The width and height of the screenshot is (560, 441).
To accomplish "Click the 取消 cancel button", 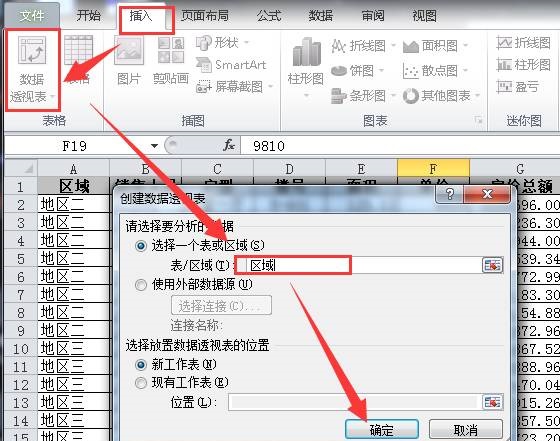I will point(466,430).
